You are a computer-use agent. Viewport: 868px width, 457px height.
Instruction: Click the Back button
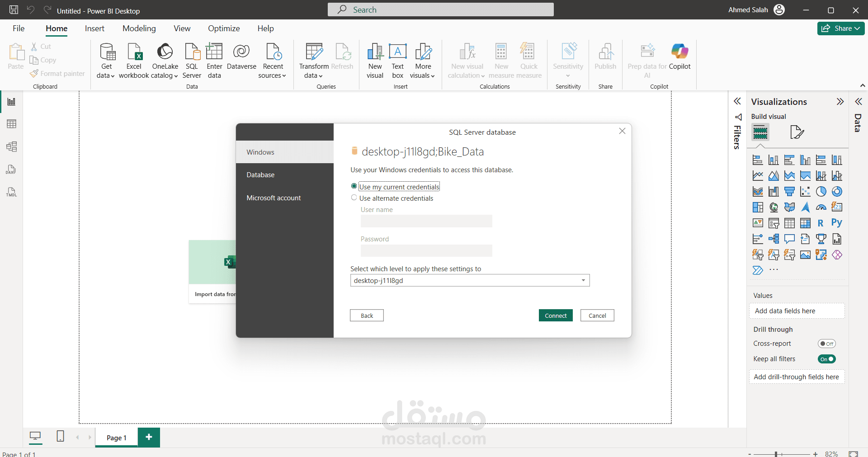pos(367,316)
